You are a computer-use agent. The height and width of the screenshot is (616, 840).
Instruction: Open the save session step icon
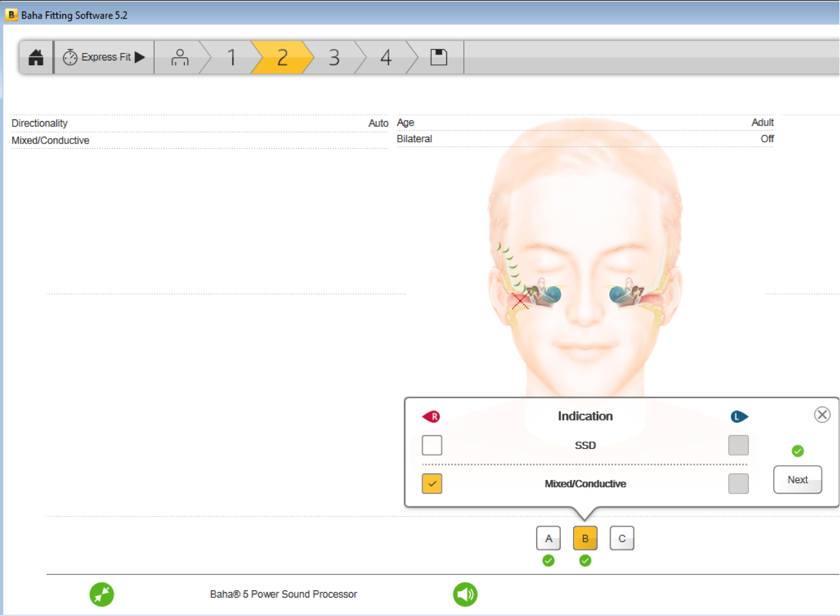(x=439, y=57)
